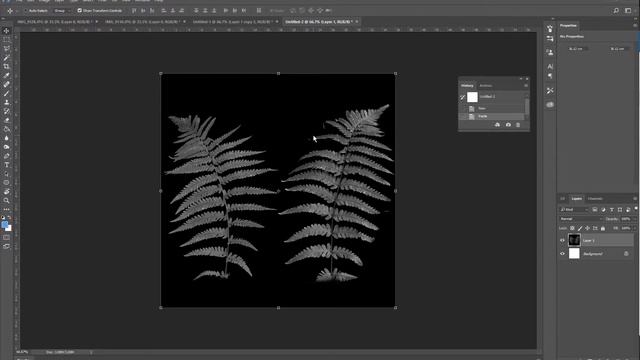Turn layer filtering on/off switch
Image resolution: width=640 pixels, height=360 pixels.
[x=636, y=209]
